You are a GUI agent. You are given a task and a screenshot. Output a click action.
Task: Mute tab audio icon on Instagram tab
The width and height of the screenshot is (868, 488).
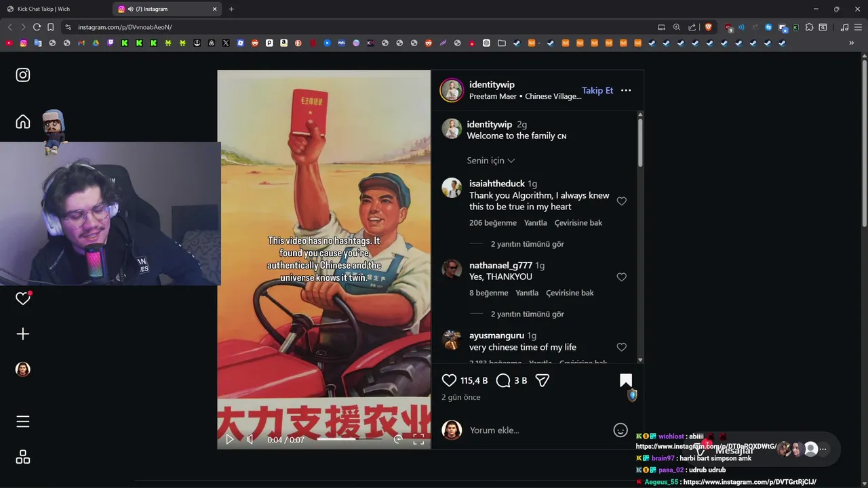pos(130,9)
